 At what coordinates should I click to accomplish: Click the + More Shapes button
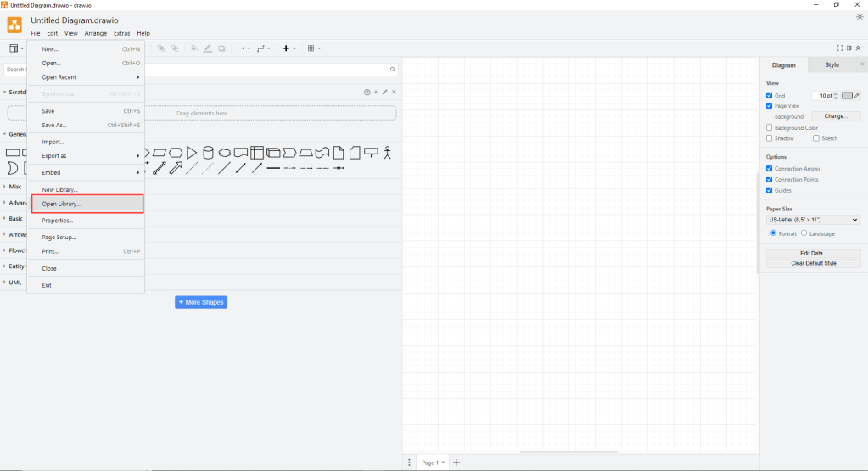[201, 302]
